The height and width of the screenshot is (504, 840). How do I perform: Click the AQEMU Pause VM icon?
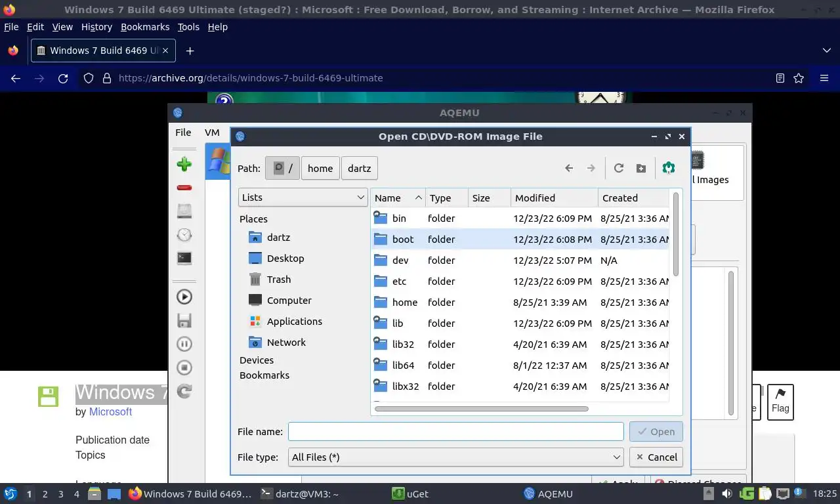[x=184, y=344]
